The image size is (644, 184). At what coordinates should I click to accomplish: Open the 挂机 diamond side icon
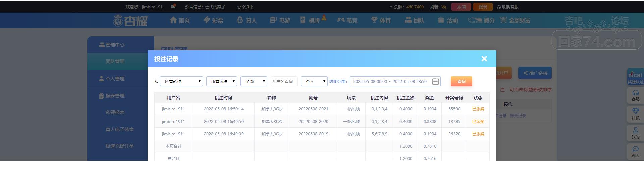coord(635,114)
